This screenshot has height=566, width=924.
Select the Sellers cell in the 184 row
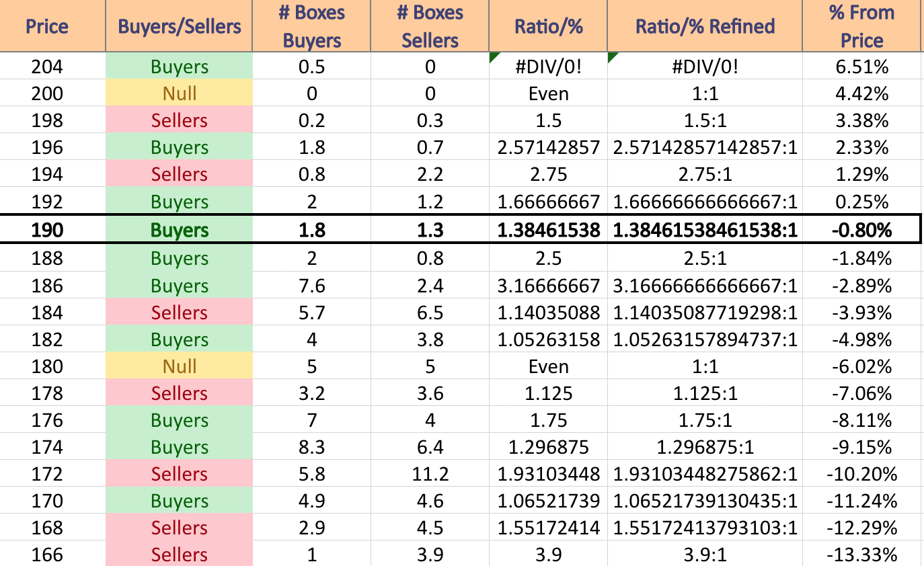(x=179, y=313)
